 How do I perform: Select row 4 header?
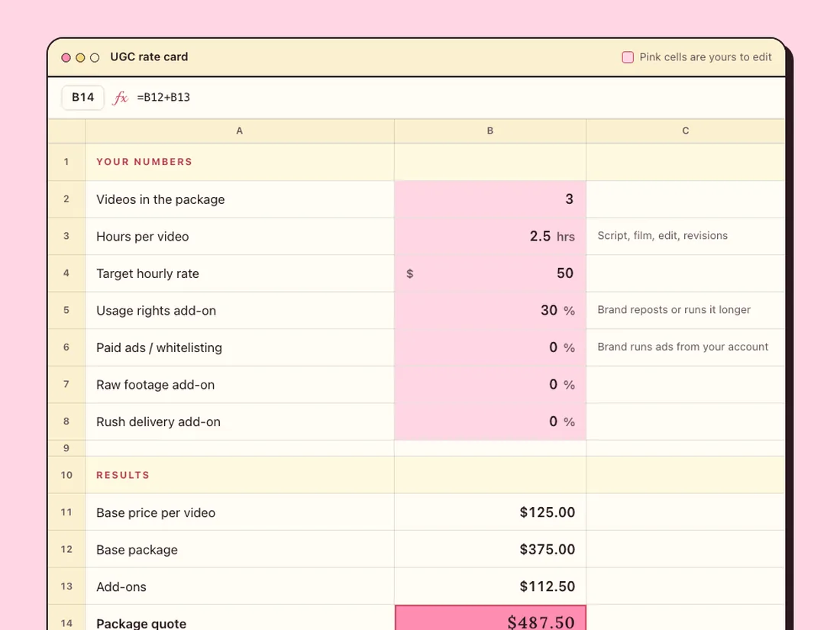pos(66,273)
